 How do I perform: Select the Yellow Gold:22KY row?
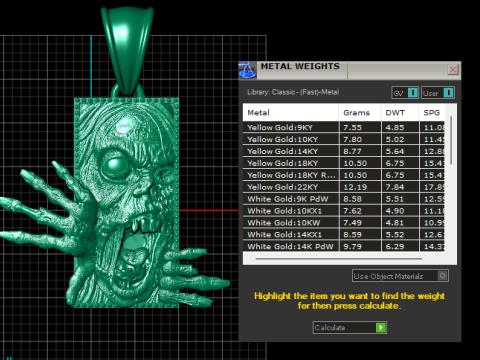coord(344,187)
